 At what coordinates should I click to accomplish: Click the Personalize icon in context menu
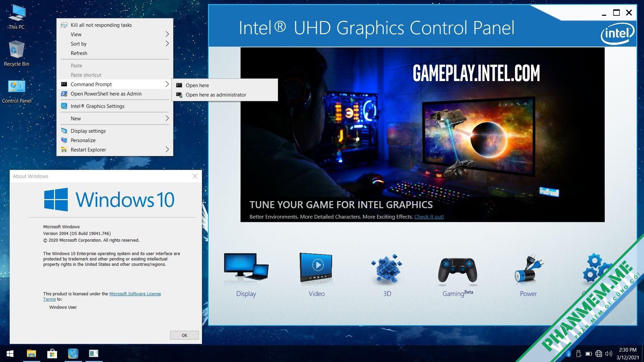point(64,140)
